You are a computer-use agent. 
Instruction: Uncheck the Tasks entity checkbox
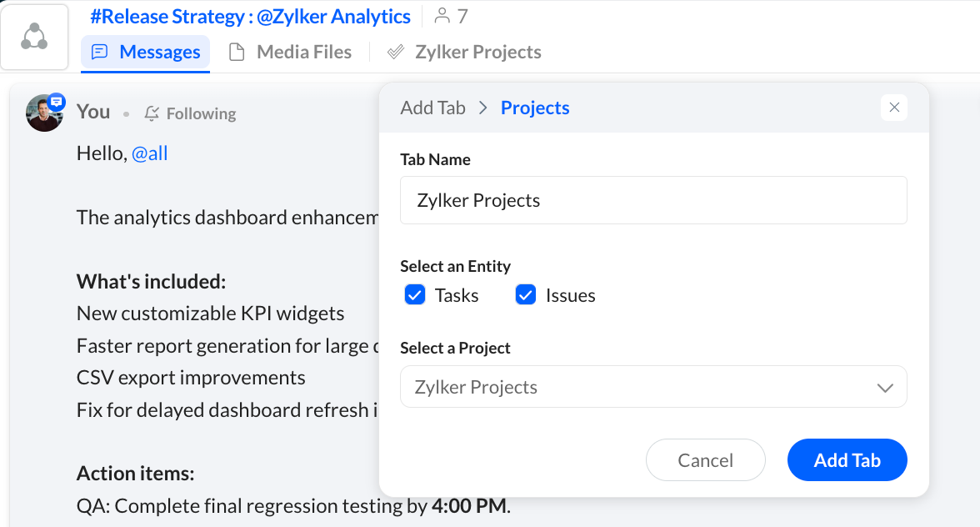[x=415, y=294]
